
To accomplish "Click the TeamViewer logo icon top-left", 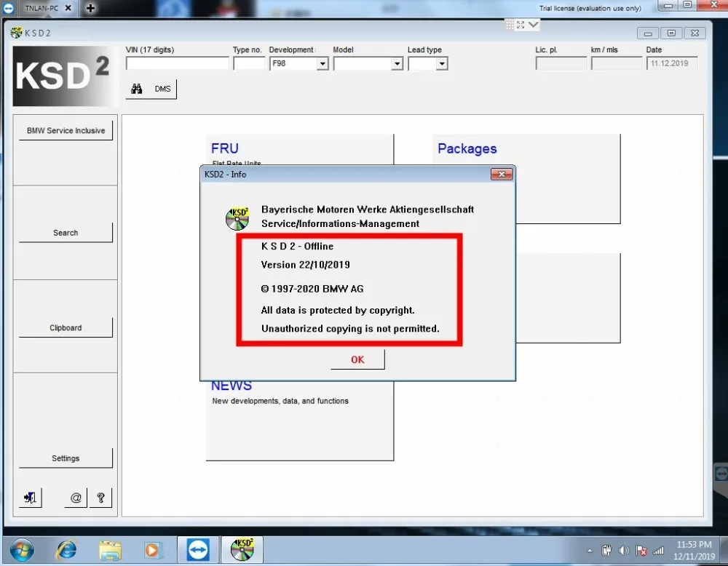I will click(8, 8).
